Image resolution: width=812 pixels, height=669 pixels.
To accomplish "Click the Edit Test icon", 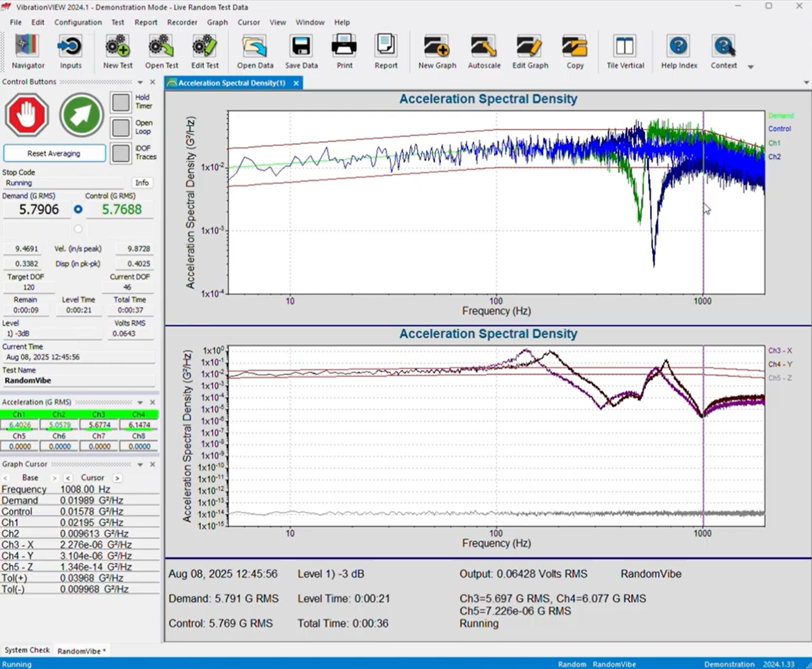I will [205, 52].
